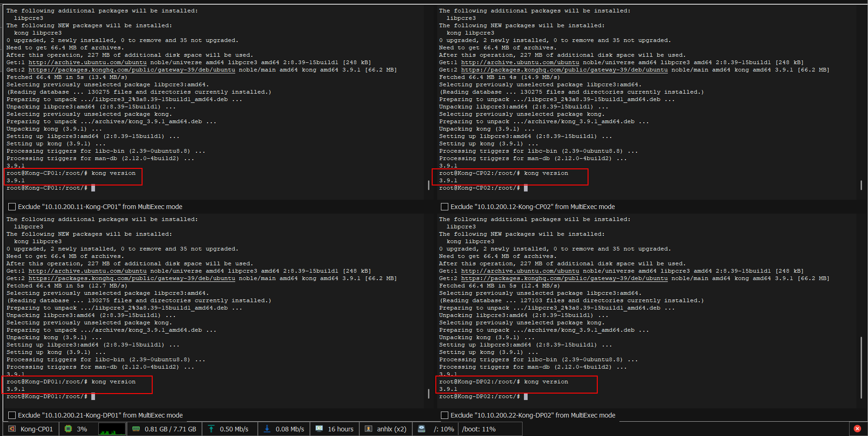The height and width of the screenshot is (436, 868).
Task: Exclude 10.10.200.11-Kong-CP01 from MultiExec mode
Action: 12,207
